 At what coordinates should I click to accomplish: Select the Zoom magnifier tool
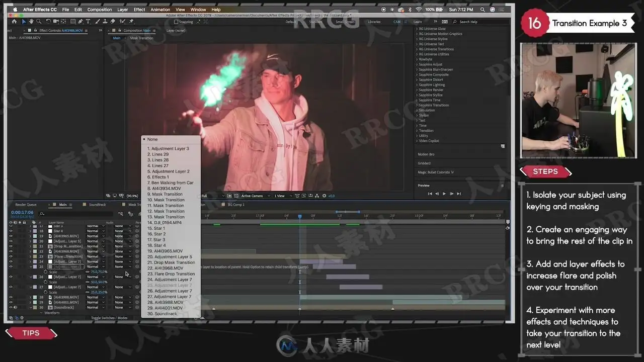pyautogui.click(x=39, y=21)
